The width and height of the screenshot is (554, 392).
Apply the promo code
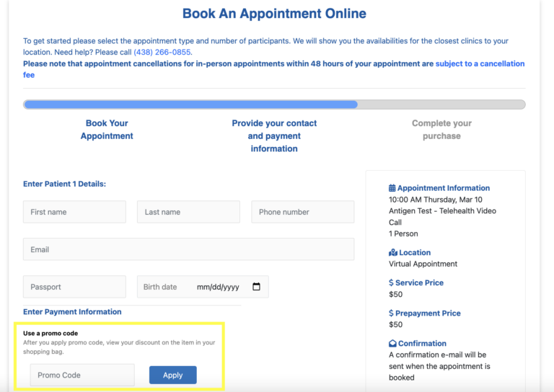pyautogui.click(x=173, y=375)
